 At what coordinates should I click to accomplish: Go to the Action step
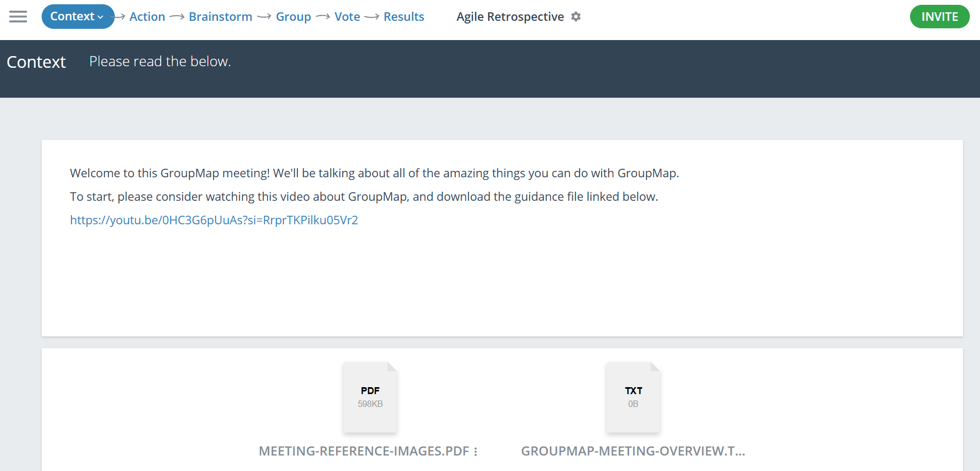tap(147, 17)
